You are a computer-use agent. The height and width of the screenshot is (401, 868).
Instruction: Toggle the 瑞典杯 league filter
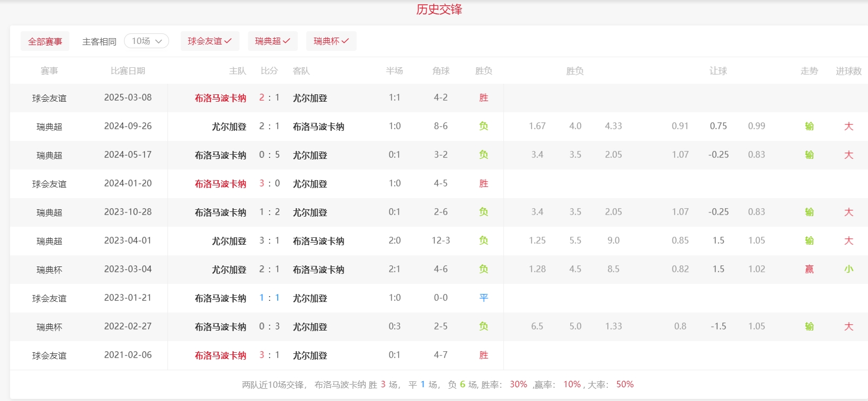pyautogui.click(x=331, y=41)
